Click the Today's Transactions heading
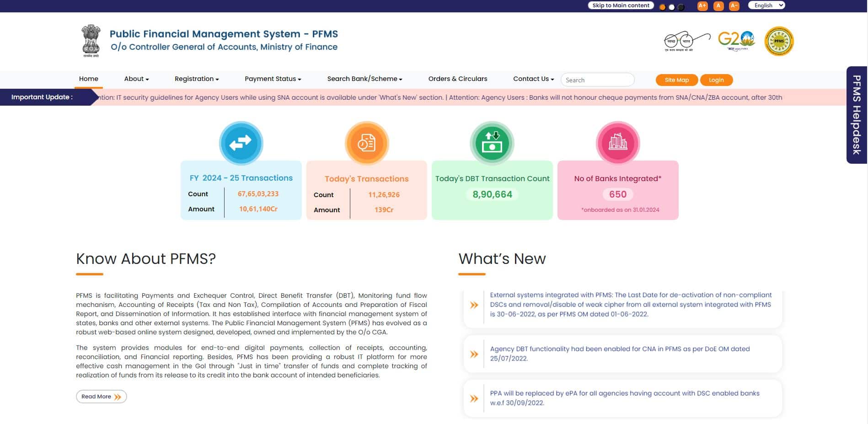The image size is (868, 424). [367, 179]
